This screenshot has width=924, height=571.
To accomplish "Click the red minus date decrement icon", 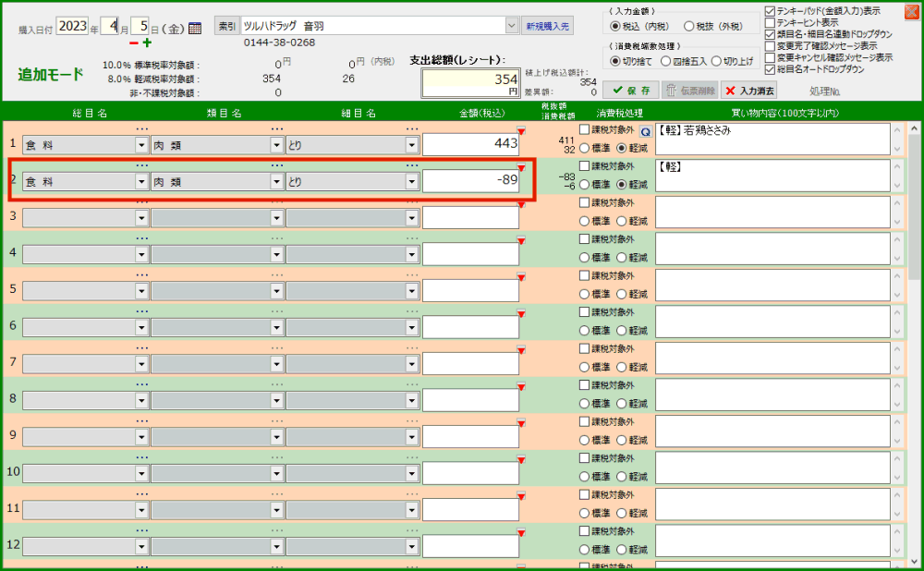I will pos(134,43).
